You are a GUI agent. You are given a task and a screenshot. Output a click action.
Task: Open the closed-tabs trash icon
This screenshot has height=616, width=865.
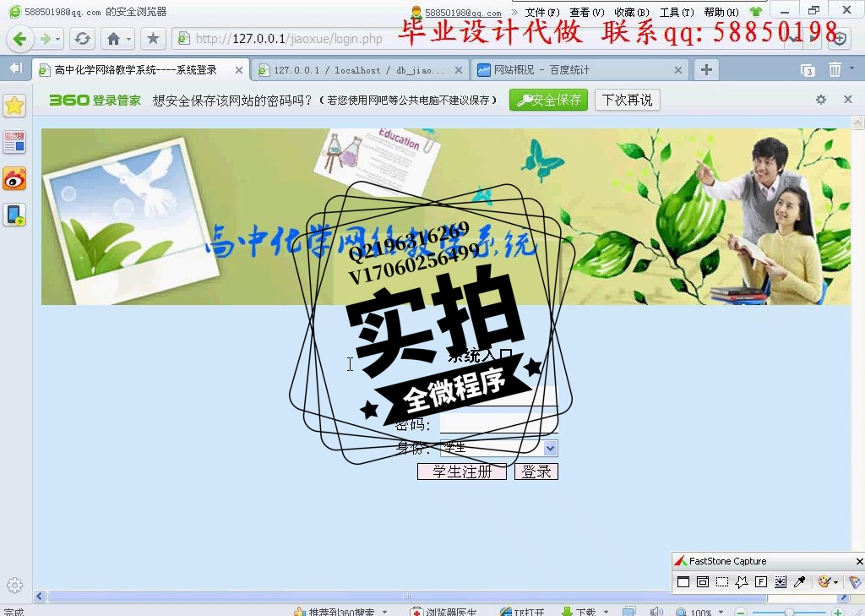[x=835, y=69]
